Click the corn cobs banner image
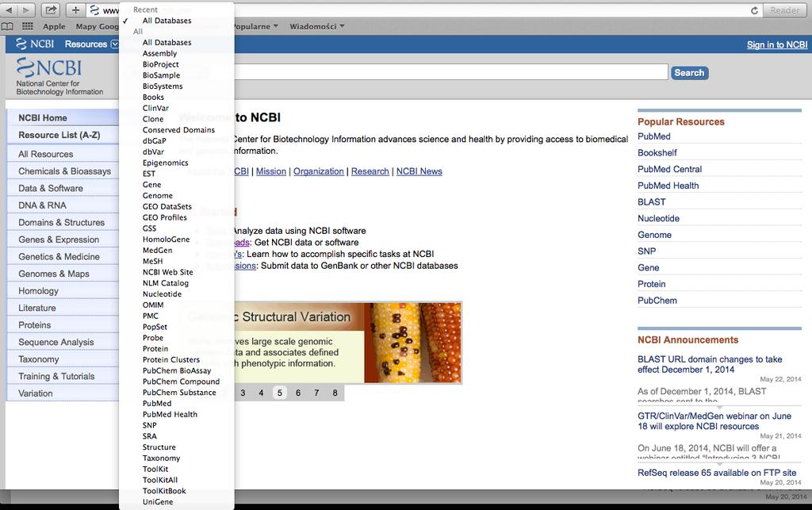 (x=412, y=343)
